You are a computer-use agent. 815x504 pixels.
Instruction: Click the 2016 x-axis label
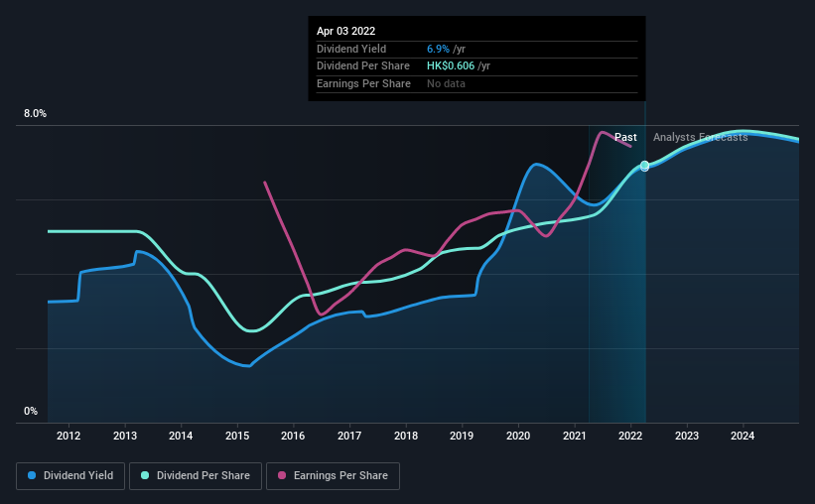click(x=293, y=436)
